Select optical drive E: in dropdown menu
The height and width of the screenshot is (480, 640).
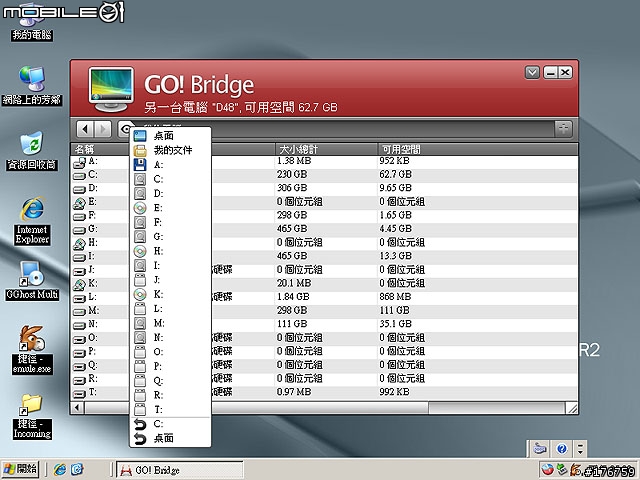tap(170, 208)
